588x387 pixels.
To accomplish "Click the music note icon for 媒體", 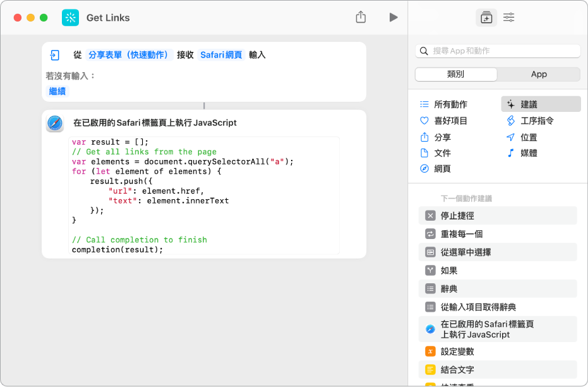I will [x=510, y=152].
